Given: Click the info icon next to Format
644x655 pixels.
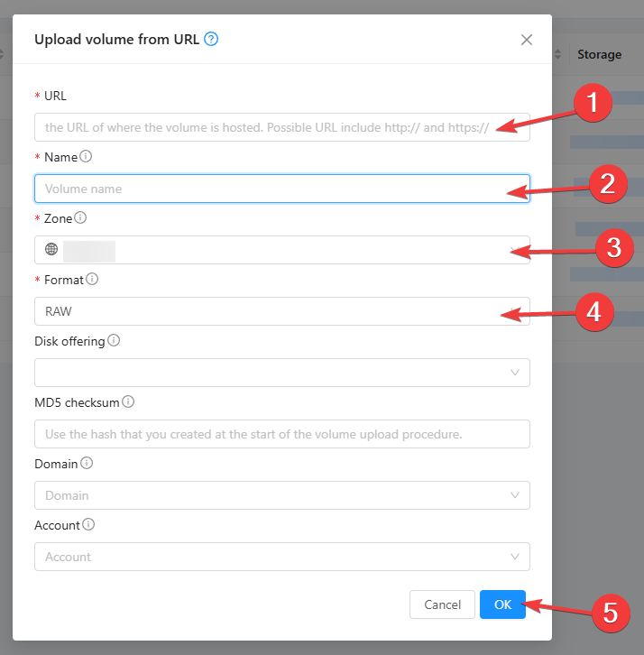Looking at the screenshot, I should (x=92, y=279).
